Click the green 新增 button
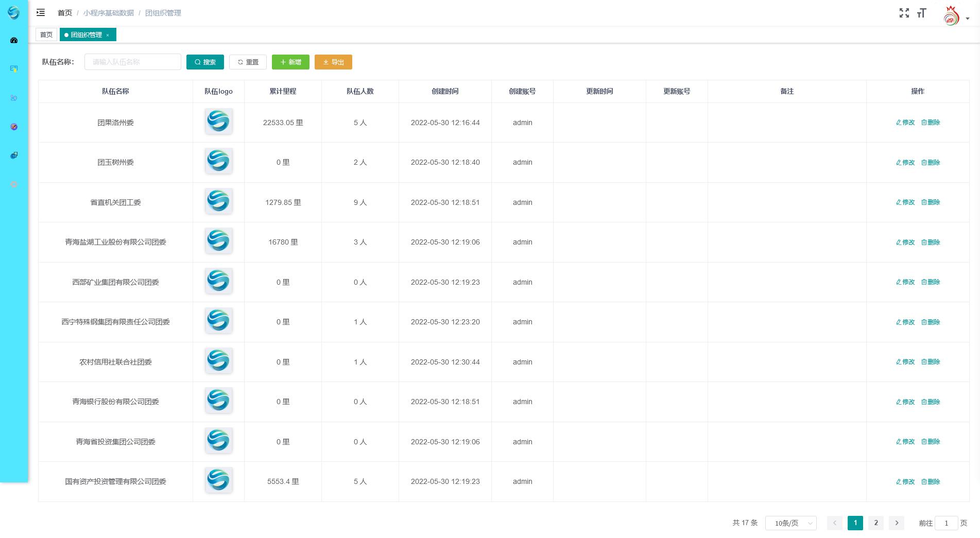Image resolution: width=980 pixels, height=538 pixels. coord(290,62)
